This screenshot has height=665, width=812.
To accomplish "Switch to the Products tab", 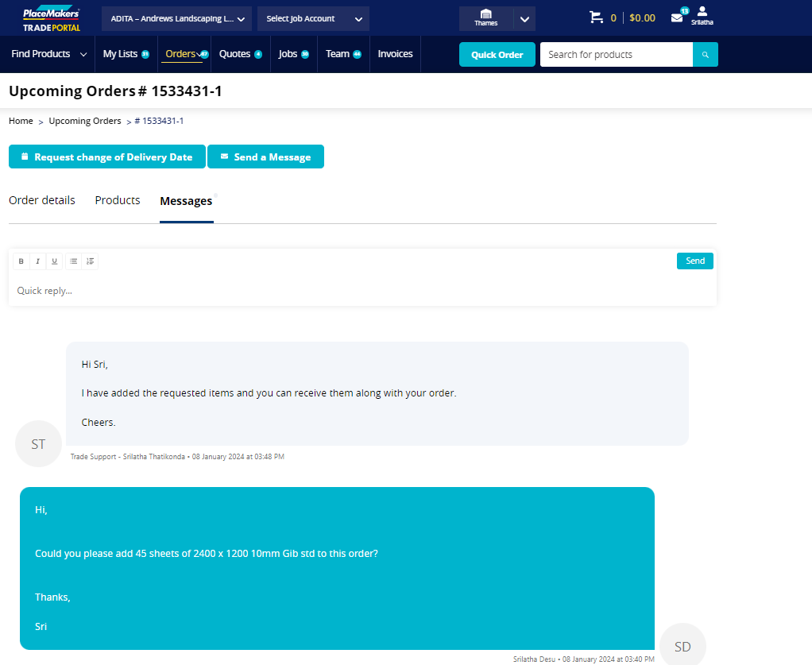I will click(x=117, y=200).
